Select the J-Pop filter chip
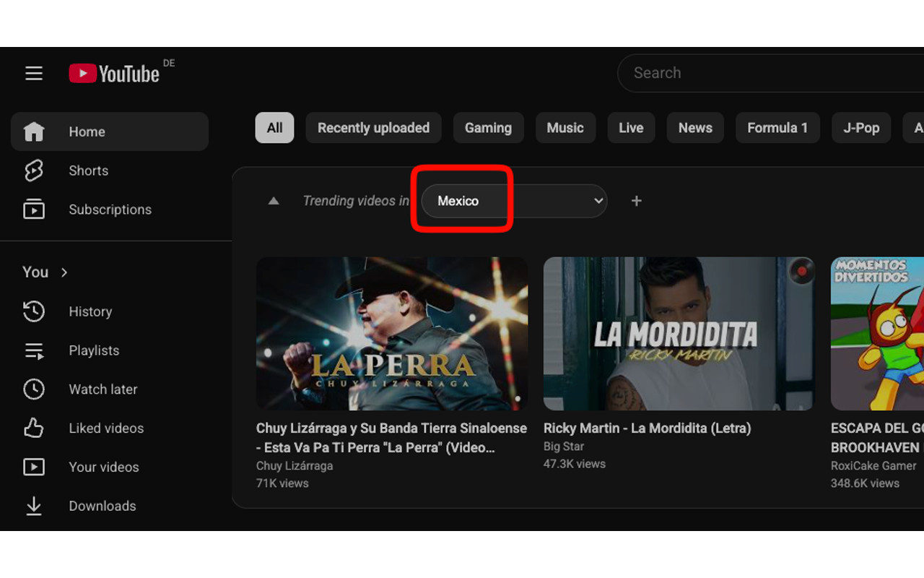The height and width of the screenshot is (578, 924). 861,128
